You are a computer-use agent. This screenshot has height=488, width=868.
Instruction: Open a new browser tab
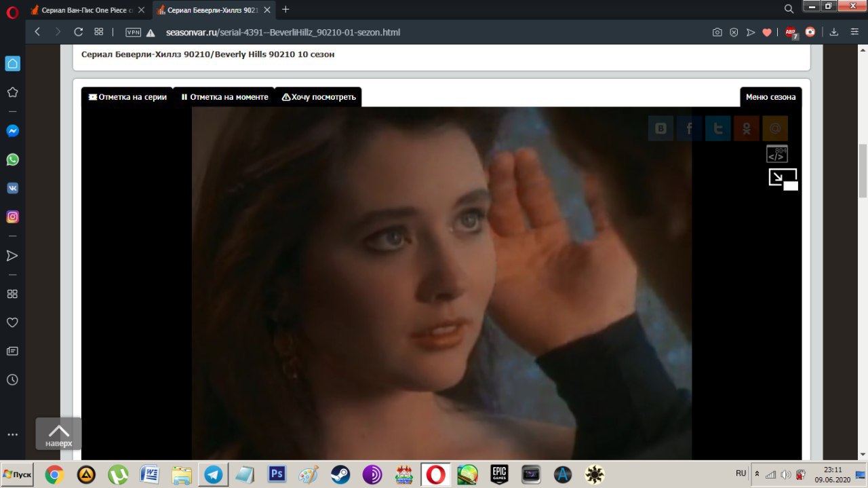coord(285,10)
